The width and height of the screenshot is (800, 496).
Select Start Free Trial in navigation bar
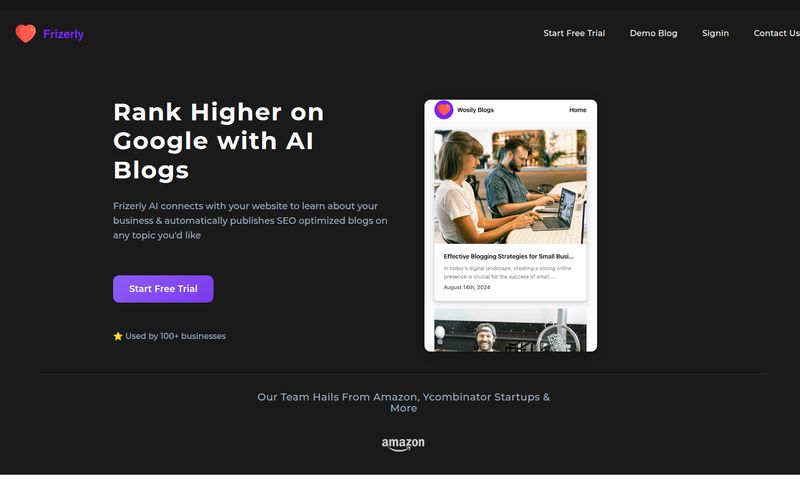(x=574, y=33)
